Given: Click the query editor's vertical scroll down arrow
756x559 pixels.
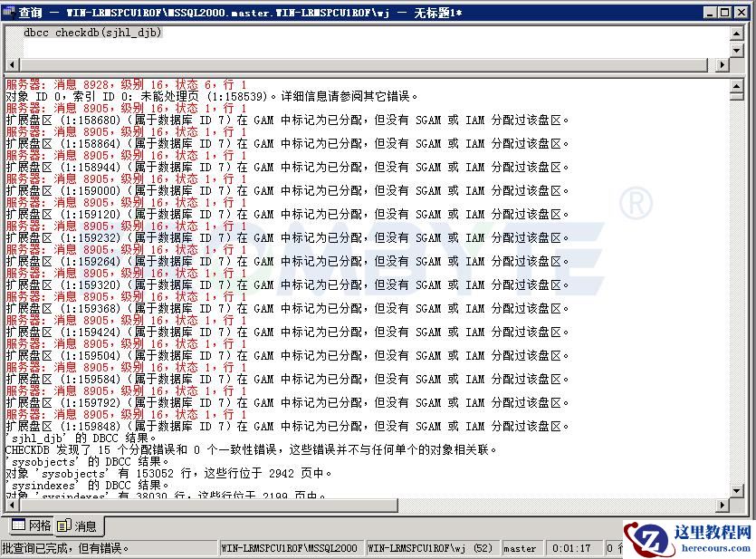Looking at the screenshot, I should click(x=736, y=50).
